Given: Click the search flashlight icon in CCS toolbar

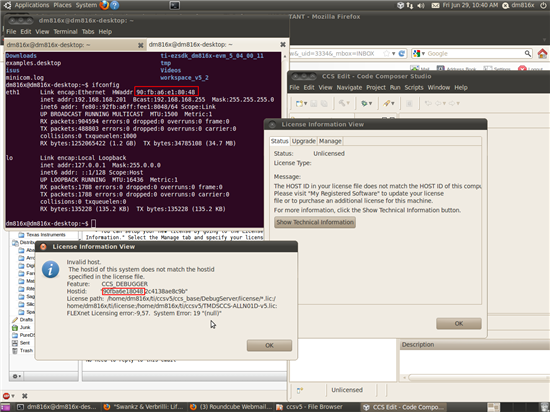Looking at the screenshot, I should (x=386, y=103).
